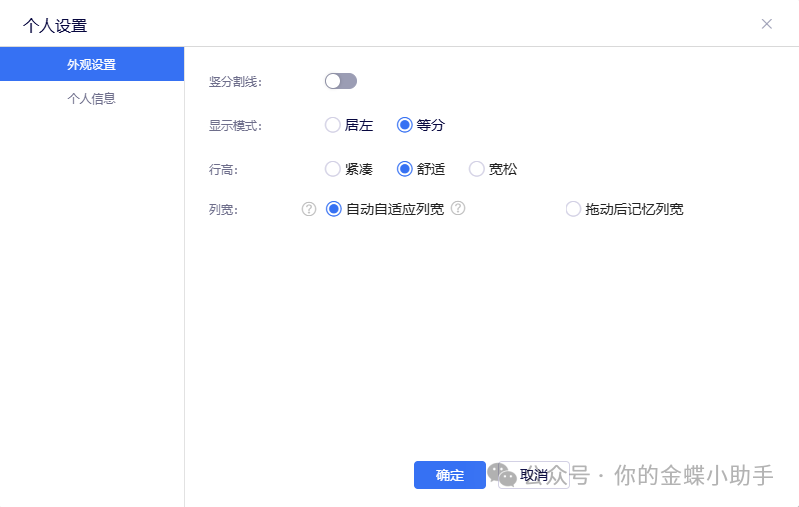This screenshot has height=507, width=799.
Task: Switch to the 外观设置 tab
Action: tap(91, 65)
